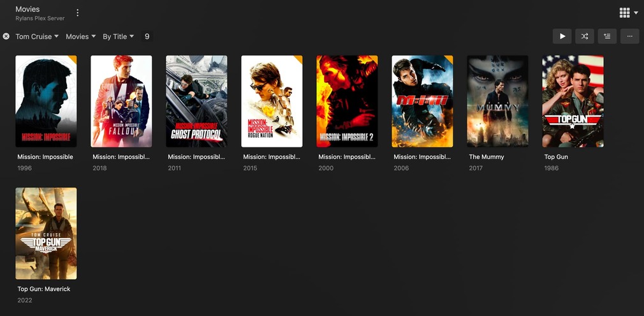Click the Mission: Impossible title above 1996
644x316 pixels.
click(x=45, y=157)
